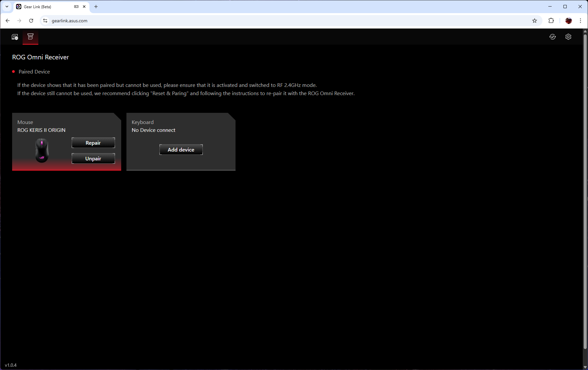Open the device list icon in app header
This screenshot has height=370, width=588.
(x=15, y=37)
